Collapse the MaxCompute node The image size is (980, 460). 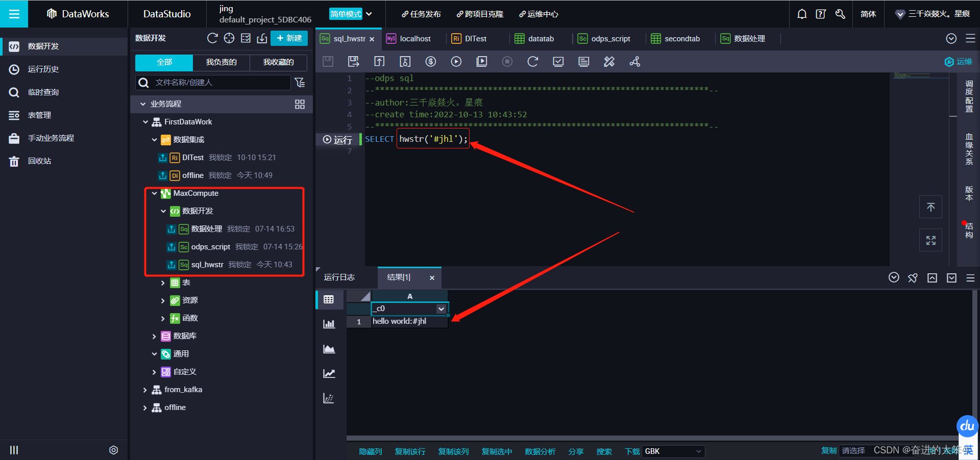(154, 193)
